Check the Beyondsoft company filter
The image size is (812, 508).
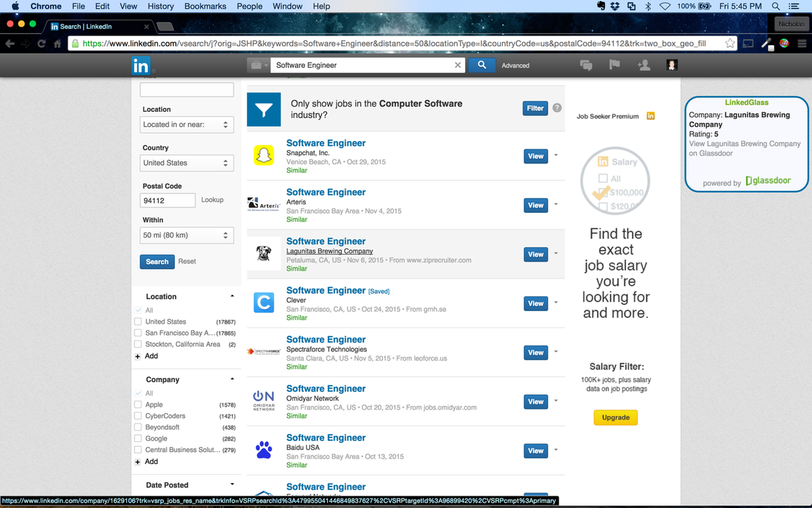click(x=138, y=427)
